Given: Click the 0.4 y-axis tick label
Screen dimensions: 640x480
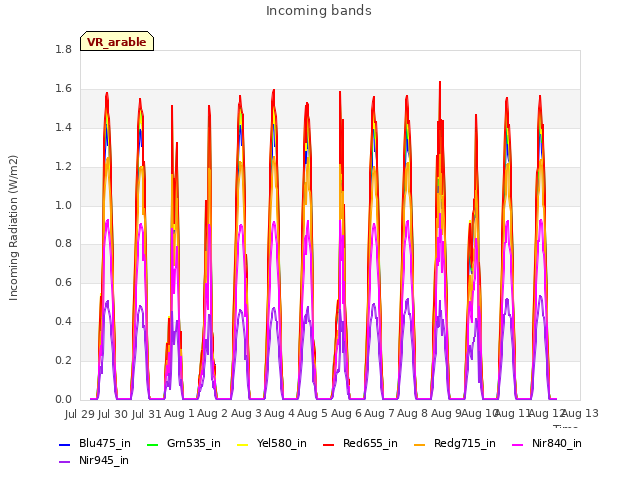Looking at the screenshot, I should click(x=63, y=322).
